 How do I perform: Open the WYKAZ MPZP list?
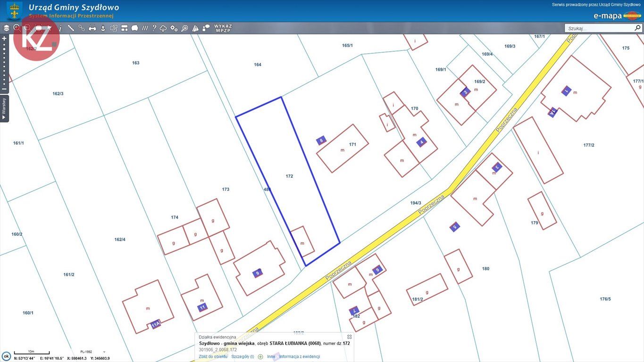[223, 28]
